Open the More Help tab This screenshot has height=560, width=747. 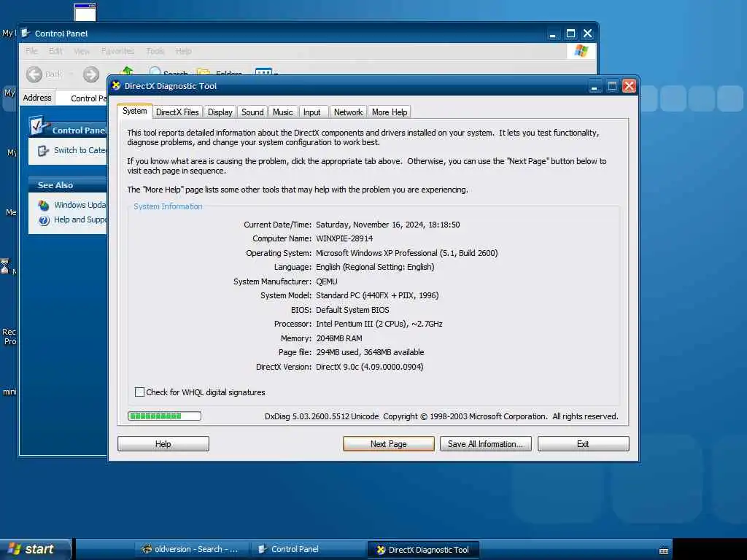(390, 112)
